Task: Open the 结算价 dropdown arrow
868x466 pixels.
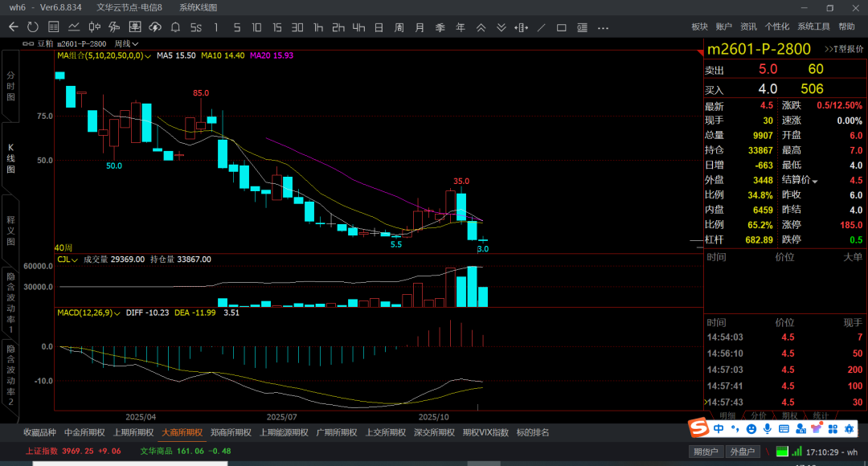Action: [815, 182]
